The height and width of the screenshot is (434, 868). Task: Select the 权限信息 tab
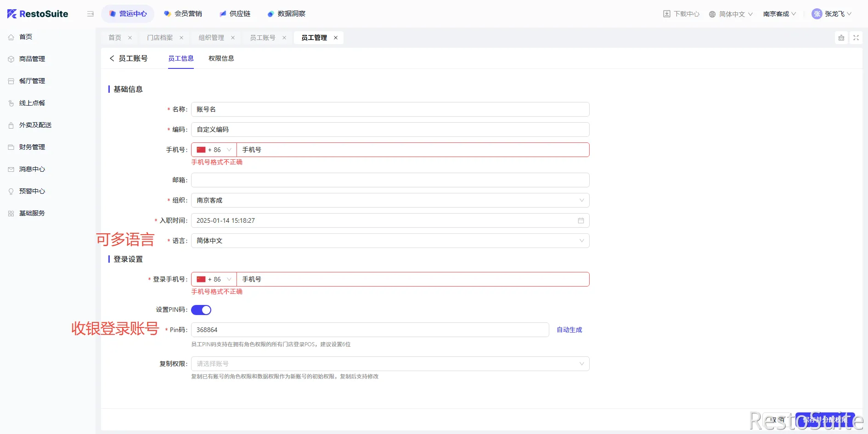pyautogui.click(x=221, y=58)
